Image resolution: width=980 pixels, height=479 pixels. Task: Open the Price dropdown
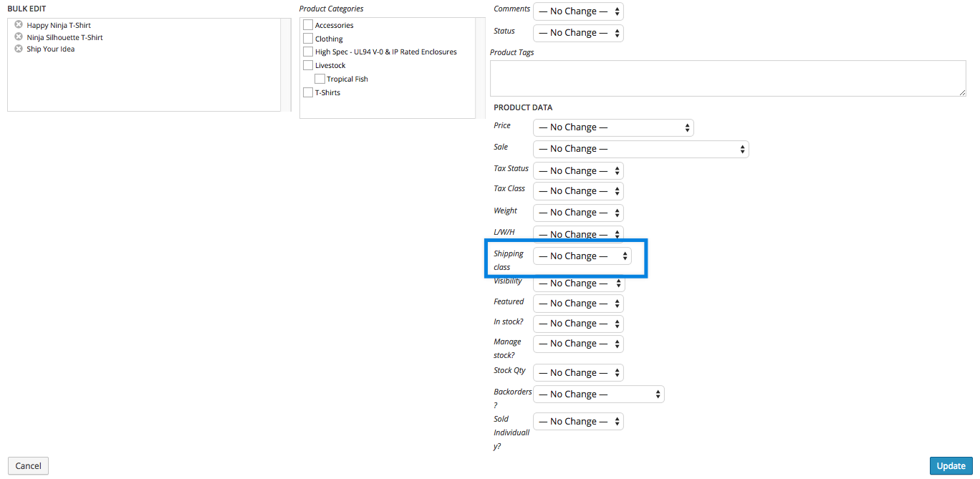pyautogui.click(x=612, y=127)
